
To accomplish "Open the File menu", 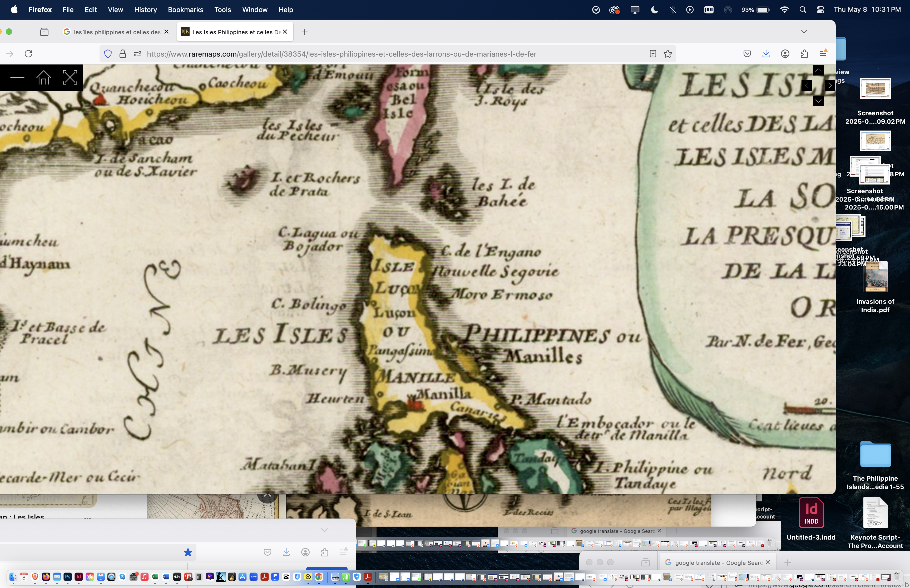I will click(68, 9).
